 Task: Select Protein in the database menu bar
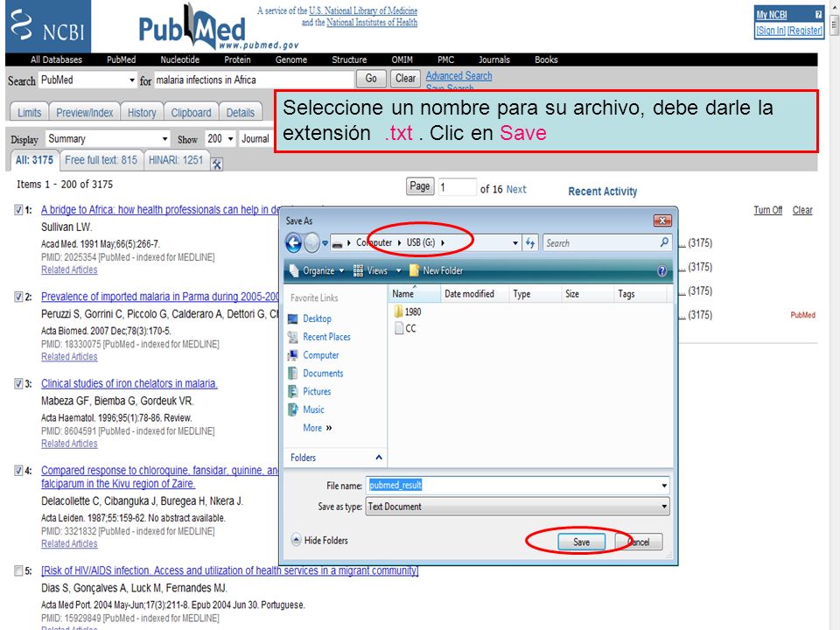[x=237, y=60]
